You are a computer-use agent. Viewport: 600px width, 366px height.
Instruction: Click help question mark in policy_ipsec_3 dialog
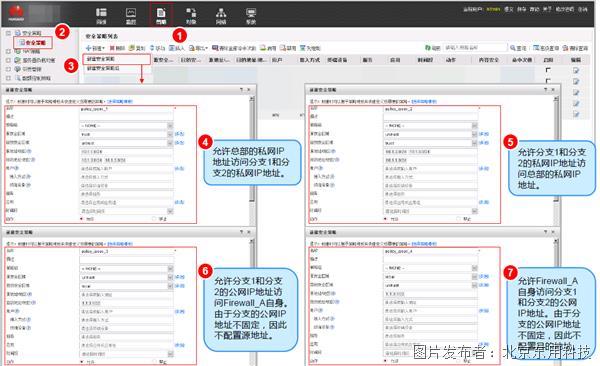(241, 232)
